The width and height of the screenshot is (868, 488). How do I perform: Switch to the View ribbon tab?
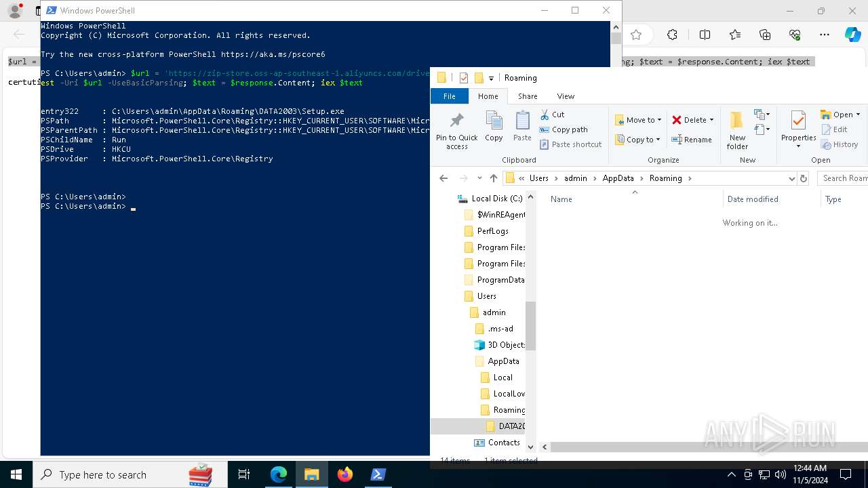566,96
